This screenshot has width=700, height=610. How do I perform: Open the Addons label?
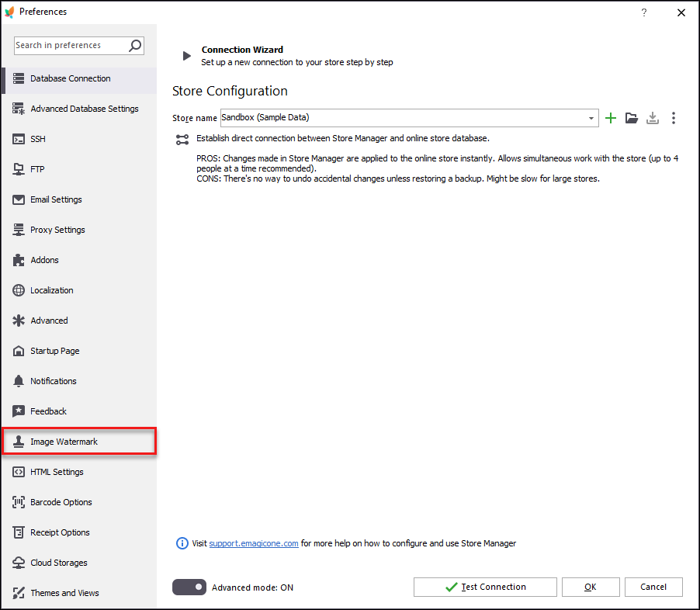point(45,260)
